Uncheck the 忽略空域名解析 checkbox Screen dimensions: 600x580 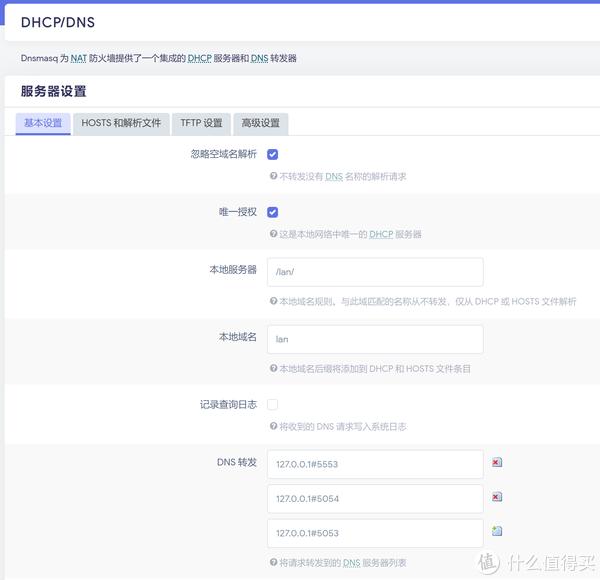272,154
